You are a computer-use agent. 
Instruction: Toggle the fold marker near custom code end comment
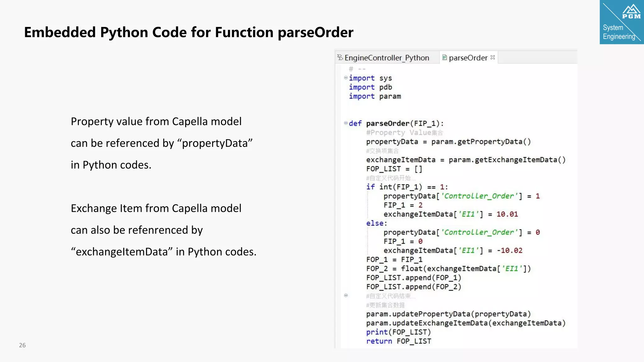point(346,295)
